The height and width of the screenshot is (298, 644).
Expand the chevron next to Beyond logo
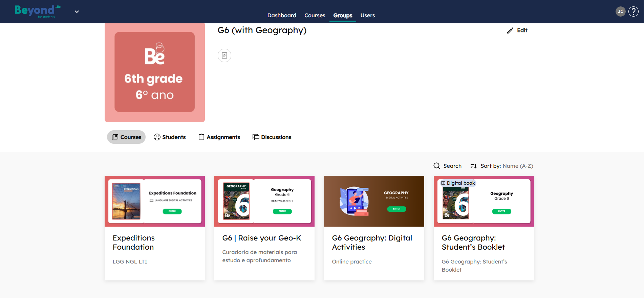[x=77, y=12]
